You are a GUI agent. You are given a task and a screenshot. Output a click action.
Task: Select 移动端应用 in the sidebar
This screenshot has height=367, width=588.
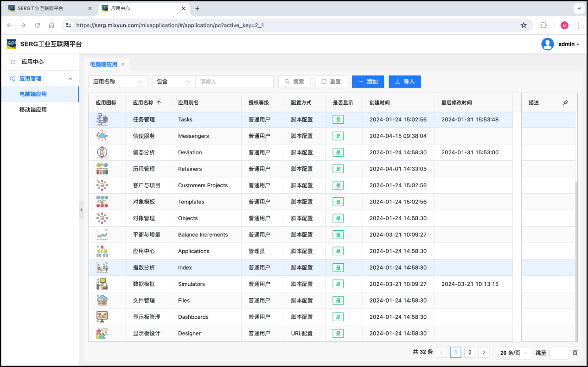(33, 110)
